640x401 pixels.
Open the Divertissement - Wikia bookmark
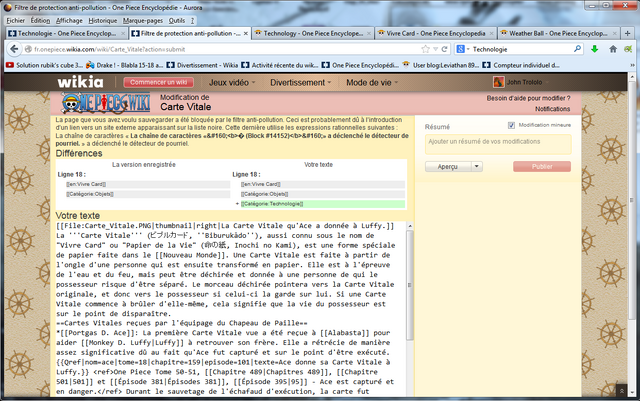tap(202, 65)
